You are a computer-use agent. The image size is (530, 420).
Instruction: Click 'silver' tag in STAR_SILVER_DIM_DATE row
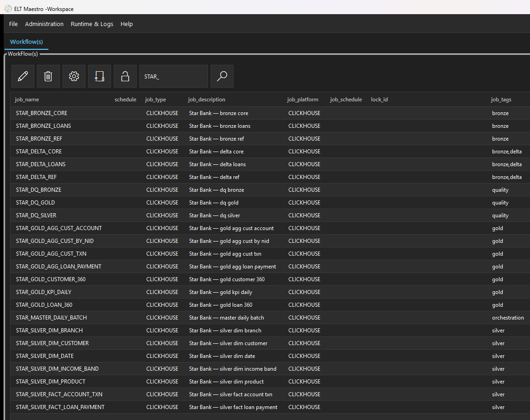click(498, 356)
